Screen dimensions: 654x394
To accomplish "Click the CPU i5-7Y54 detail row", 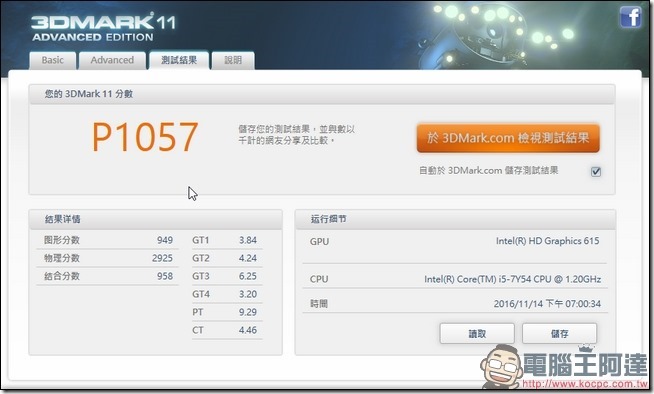I will point(455,279).
